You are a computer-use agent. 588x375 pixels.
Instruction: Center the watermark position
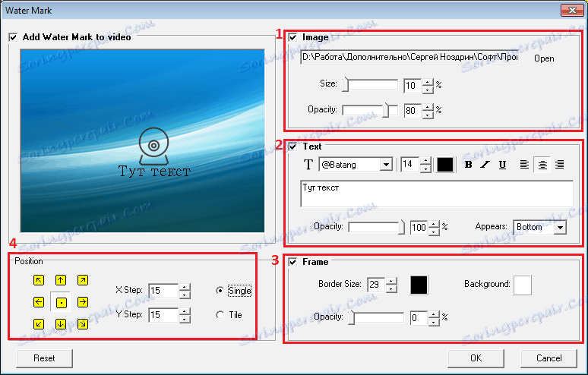[x=60, y=302]
